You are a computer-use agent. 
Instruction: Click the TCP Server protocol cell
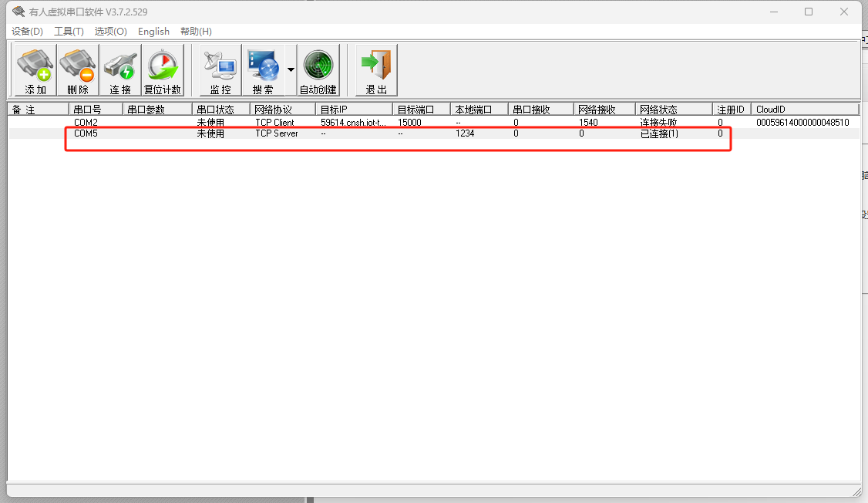[276, 133]
